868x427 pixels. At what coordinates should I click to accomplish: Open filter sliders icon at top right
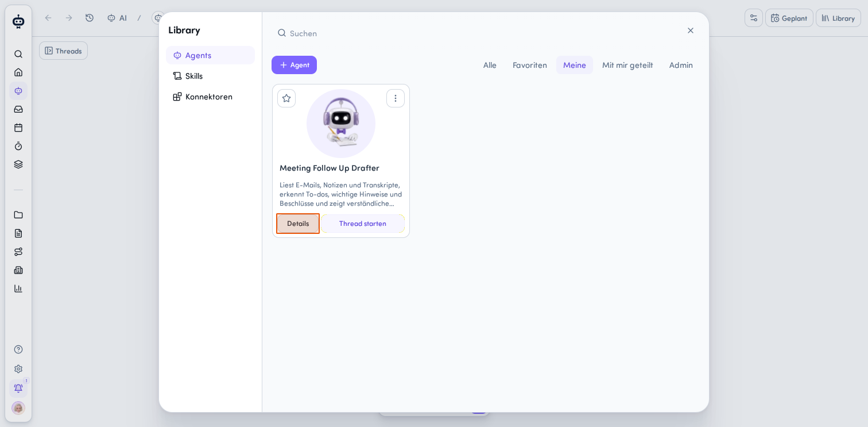click(754, 18)
